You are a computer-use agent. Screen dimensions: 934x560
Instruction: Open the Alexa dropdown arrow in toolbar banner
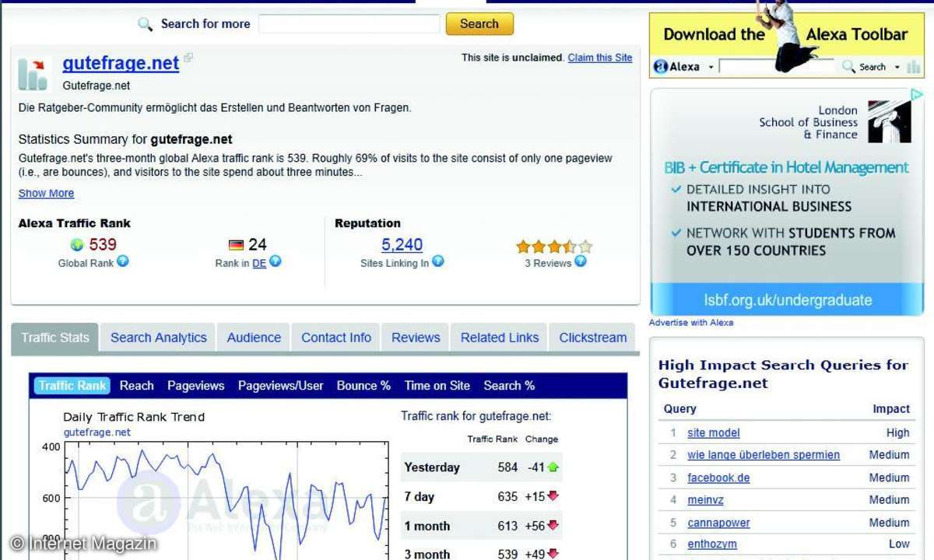(711, 68)
